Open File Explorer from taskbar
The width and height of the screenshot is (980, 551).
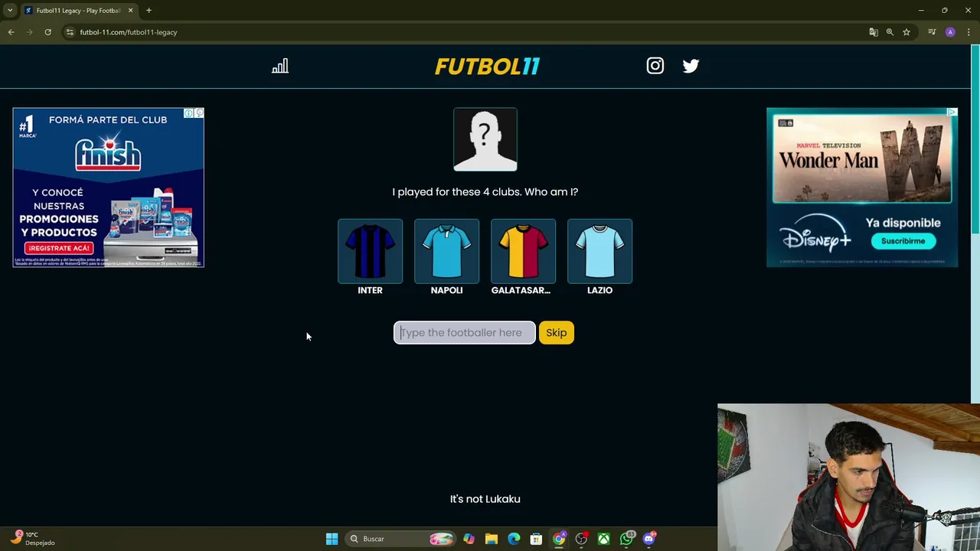(492, 539)
